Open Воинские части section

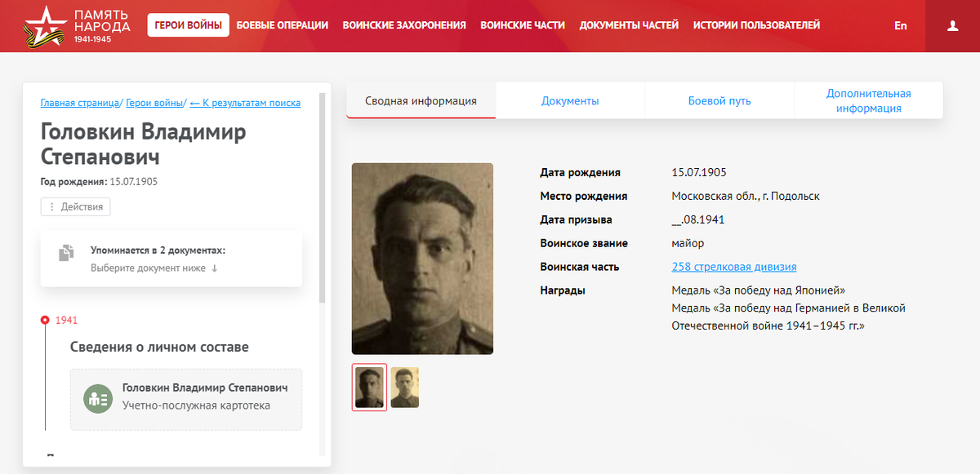[523, 25]
